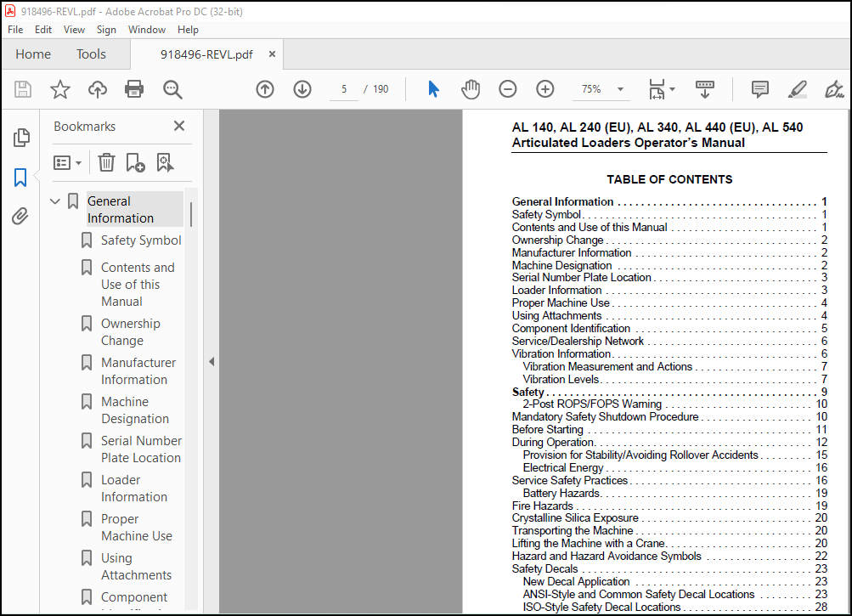Open the Edit menu
Screen dimensions: 852x616
(43, 30)
